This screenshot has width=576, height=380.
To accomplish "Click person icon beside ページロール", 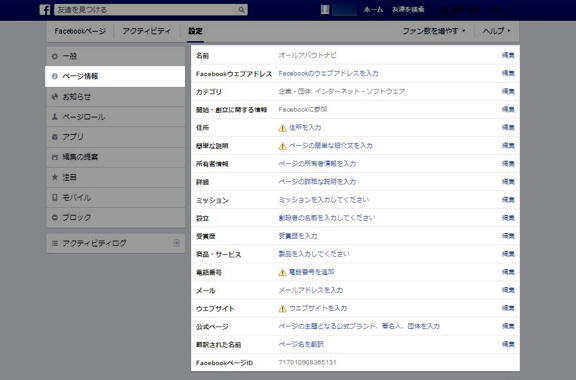I will click(x=55, y=117).
